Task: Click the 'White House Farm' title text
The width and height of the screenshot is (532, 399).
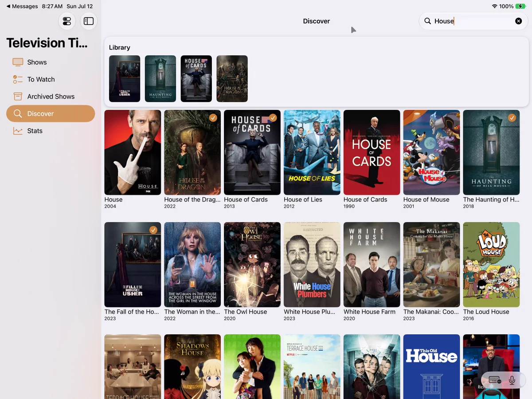Action: tap(369, 312)
